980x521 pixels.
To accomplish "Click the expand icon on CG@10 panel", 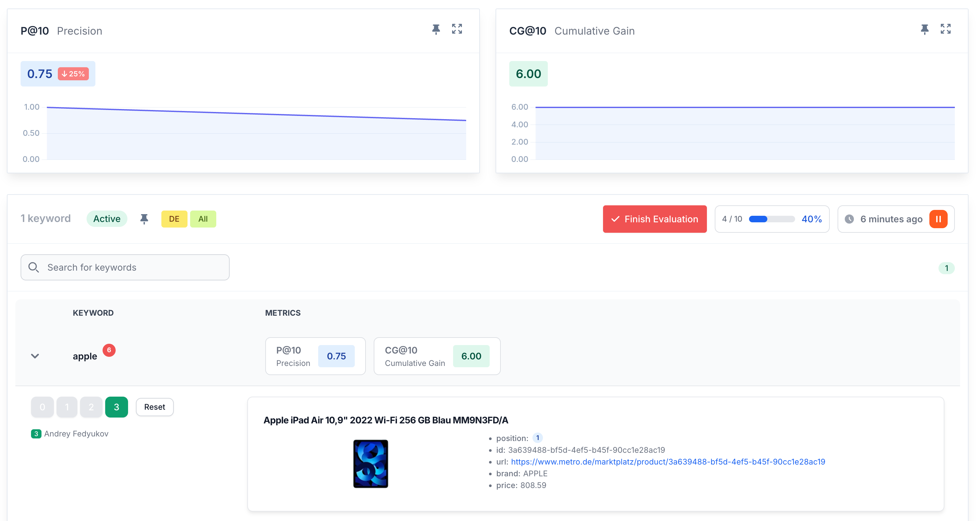I will [946, 29].
